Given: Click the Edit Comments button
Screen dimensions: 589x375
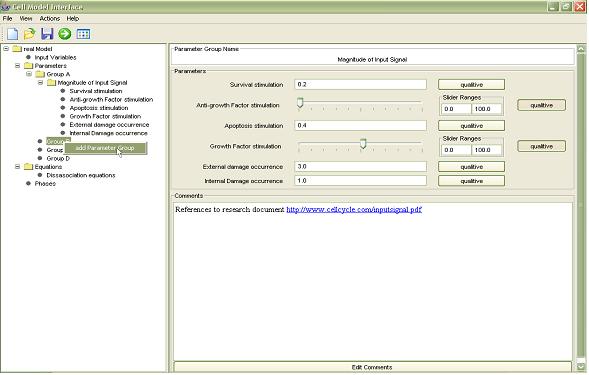Looking at the screenshot, I should click(x=372, y=367).
